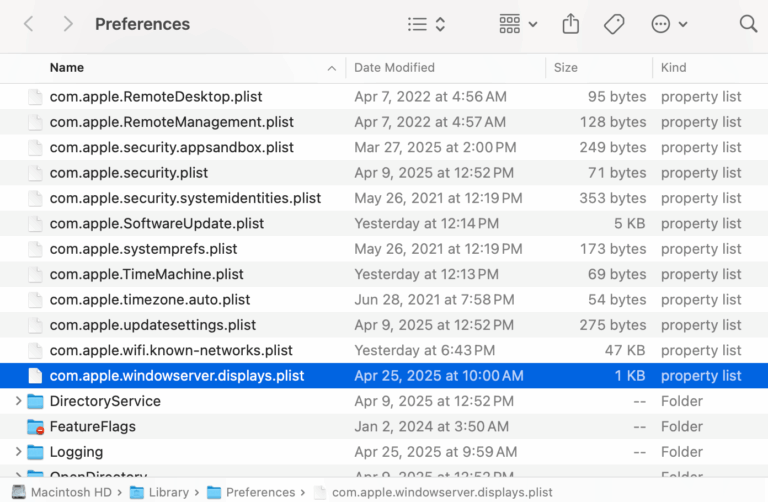Select the com.apple.security.appsandbox.plist name
Screen dimensions: 768x502
pyautogui.click(x=171, y=147)
